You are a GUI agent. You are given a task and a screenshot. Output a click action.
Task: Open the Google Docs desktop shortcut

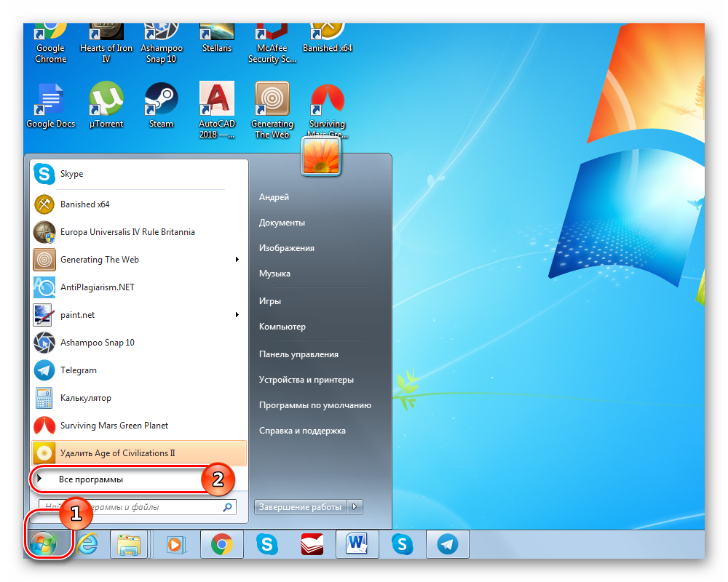(x=51, y=100)
